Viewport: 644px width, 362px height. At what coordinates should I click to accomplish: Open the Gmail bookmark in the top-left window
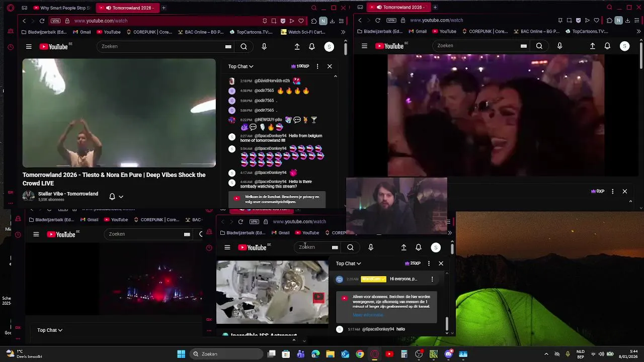click(82, 32)
